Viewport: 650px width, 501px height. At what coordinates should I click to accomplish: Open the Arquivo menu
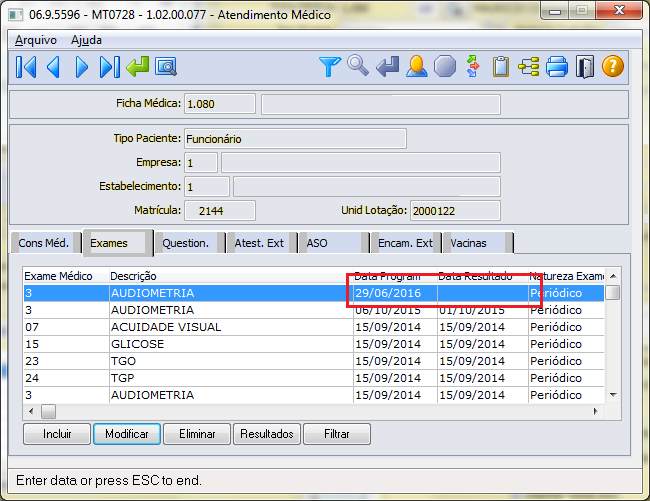coord(36,40)
